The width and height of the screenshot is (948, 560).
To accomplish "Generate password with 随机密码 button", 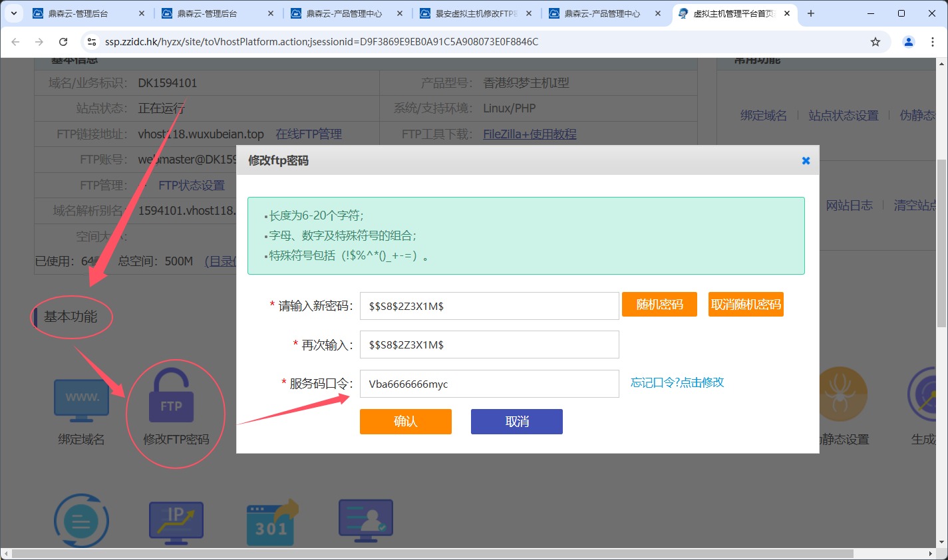I will tap(659, 305).
